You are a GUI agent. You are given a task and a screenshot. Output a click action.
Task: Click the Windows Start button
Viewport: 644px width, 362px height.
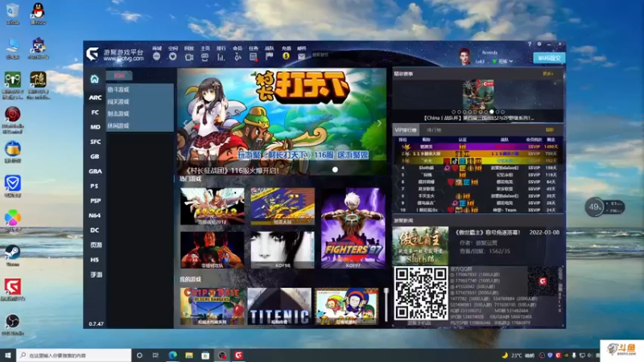8,355
